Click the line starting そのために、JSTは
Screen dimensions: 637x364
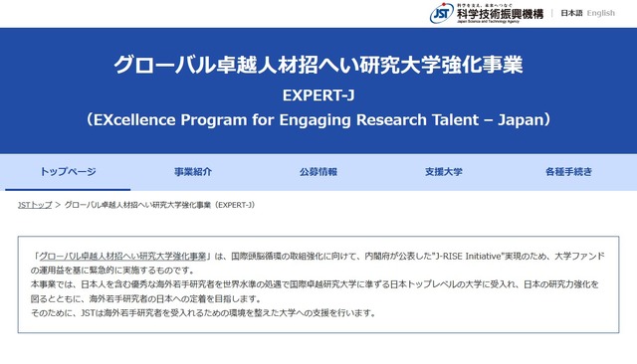204,313
